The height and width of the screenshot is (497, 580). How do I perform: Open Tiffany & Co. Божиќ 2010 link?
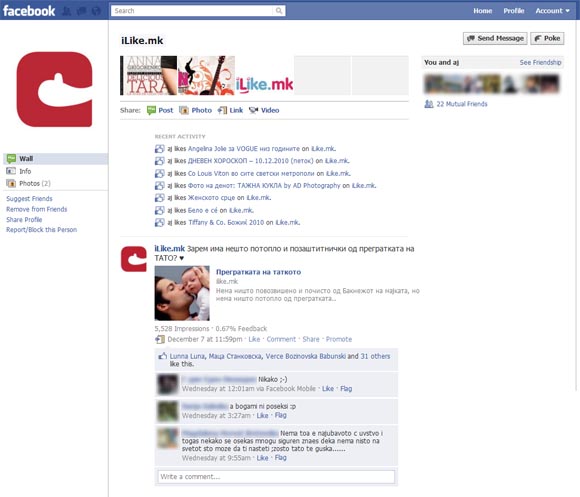[226, 223]
